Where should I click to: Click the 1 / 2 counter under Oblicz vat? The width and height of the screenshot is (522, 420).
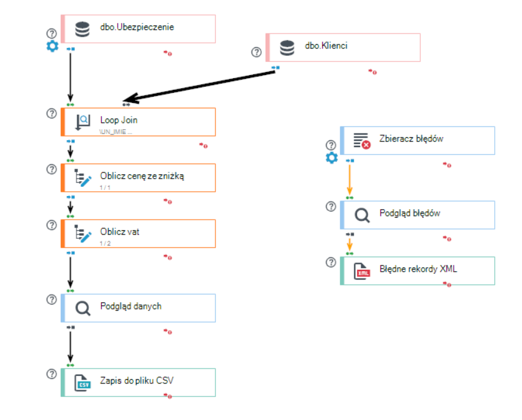coord(105,244)
